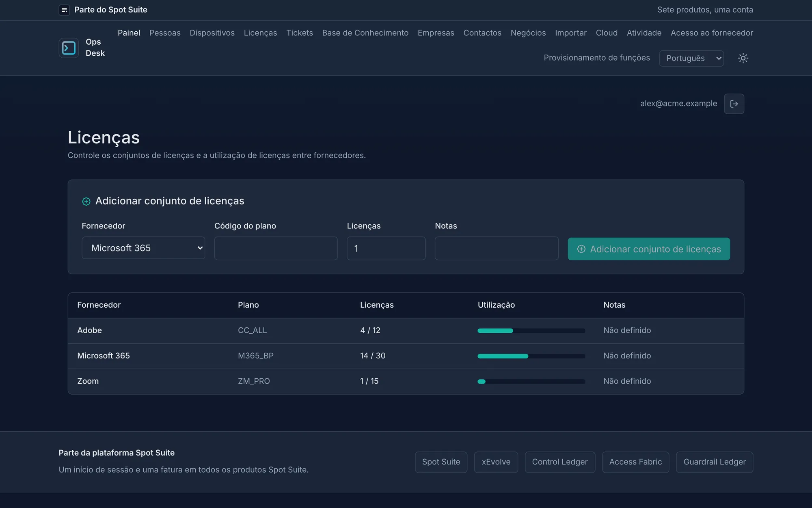Click the Ops Desk logo icon
This screenshot has width=812, height=508.
pyautogui.click(x=69, y=48)
